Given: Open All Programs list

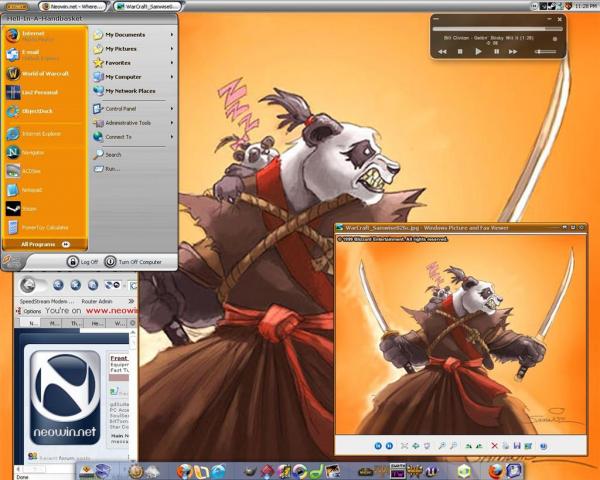Looking at the screenshot, I should point(45,244).
